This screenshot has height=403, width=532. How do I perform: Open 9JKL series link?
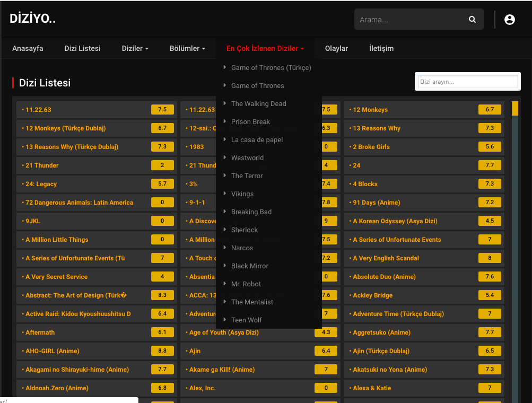33,221
